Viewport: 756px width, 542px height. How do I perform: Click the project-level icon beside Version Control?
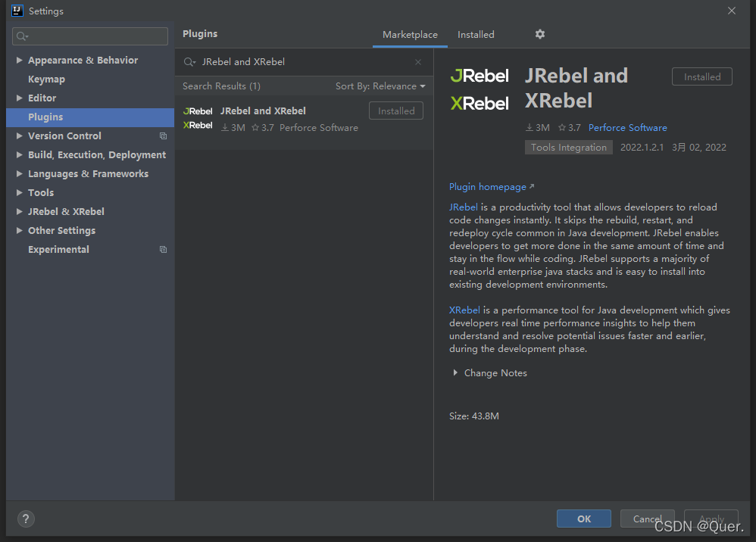[x=163, y=136]
